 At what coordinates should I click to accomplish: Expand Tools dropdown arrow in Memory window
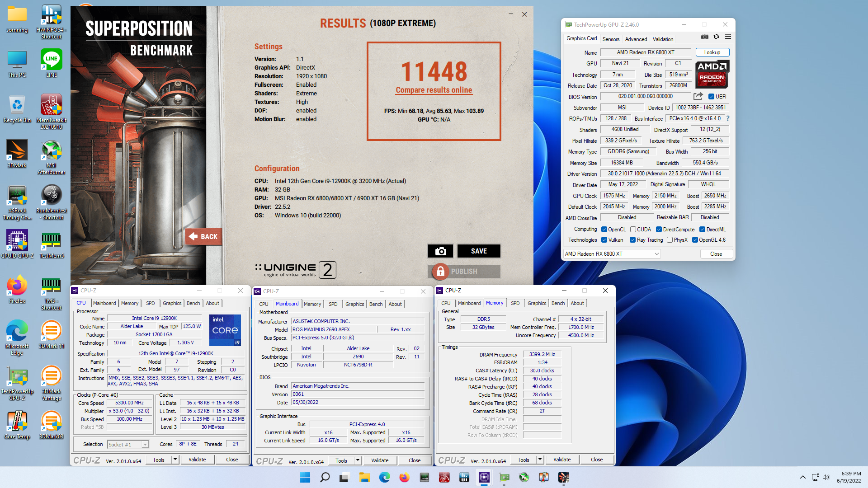click(540, 460)
